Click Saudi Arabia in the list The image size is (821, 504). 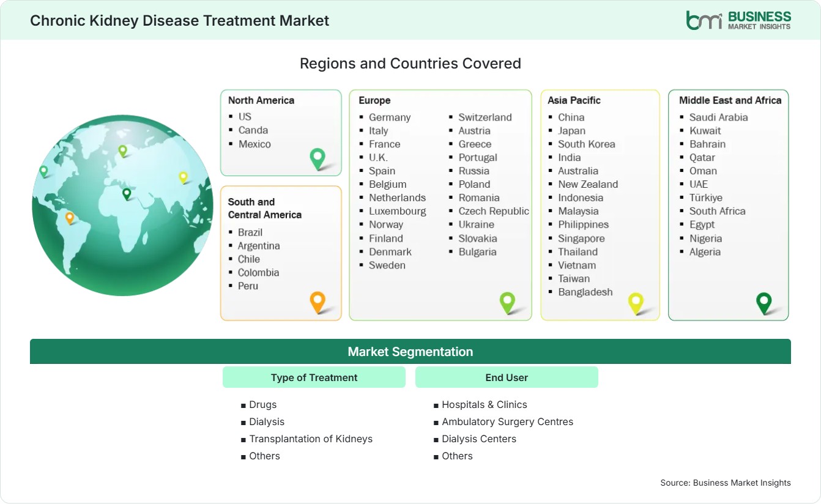coord(719,117)
